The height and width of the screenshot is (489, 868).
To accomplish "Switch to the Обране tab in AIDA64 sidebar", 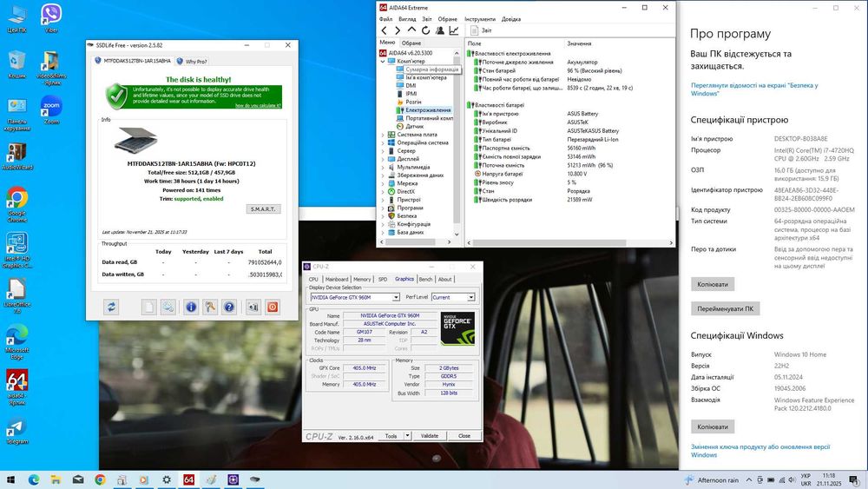I will coord(411,43).
